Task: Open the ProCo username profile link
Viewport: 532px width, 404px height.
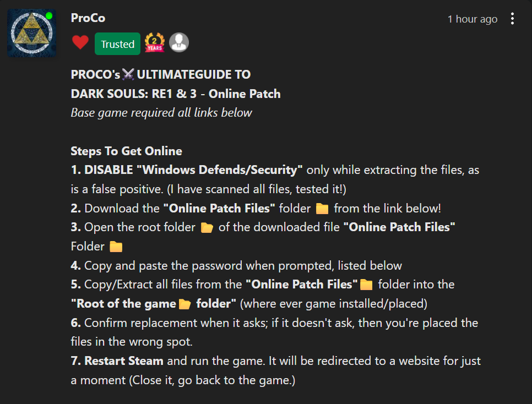Action: click(88, 18)
